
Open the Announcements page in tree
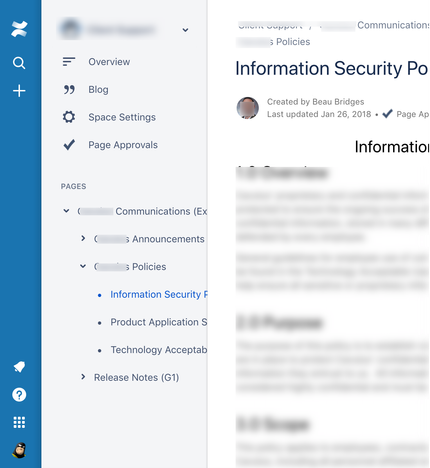point(149,239)
